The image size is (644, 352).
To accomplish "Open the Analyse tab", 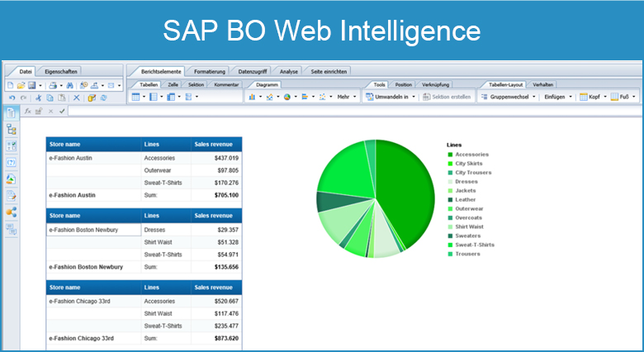I will point(289,72).
